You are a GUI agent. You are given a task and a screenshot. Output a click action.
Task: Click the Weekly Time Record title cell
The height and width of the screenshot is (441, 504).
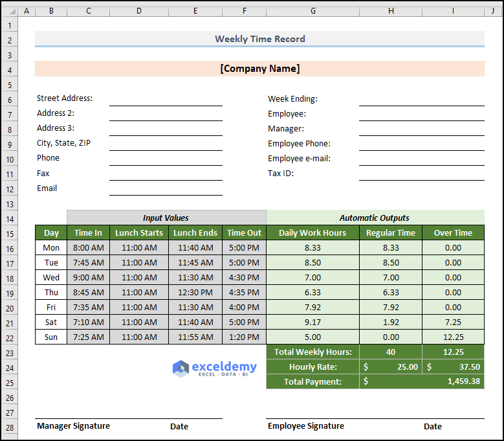point(259,39)
